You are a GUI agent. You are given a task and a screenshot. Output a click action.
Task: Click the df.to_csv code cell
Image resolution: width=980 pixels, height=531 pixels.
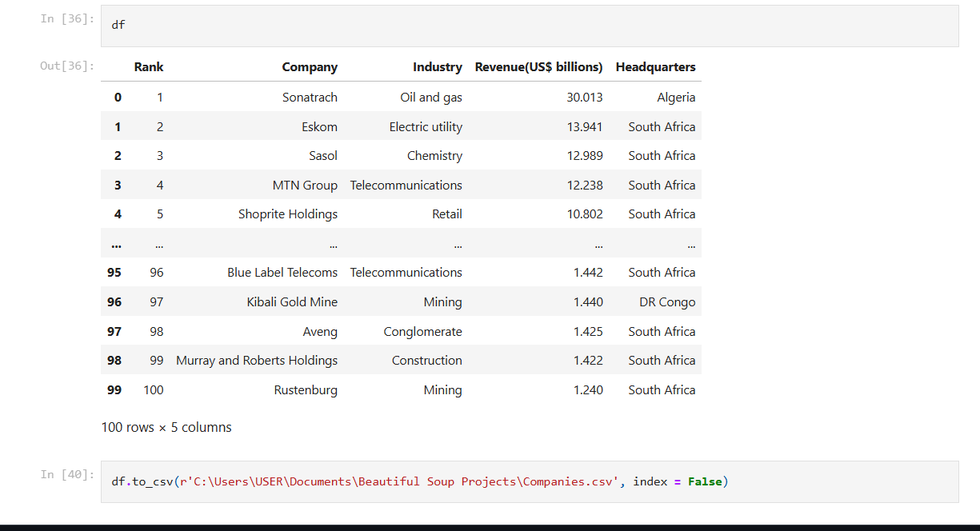pyautogui.click(x=530, y=481)
